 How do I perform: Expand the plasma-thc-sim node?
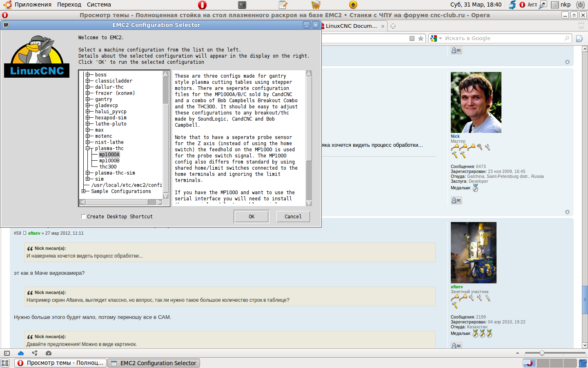(x=88, y=173)
